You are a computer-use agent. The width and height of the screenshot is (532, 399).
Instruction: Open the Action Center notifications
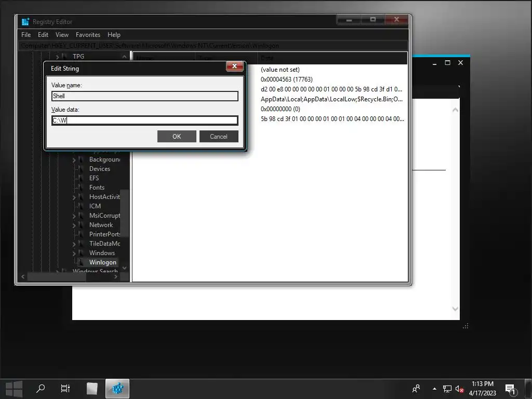(510, 390)
